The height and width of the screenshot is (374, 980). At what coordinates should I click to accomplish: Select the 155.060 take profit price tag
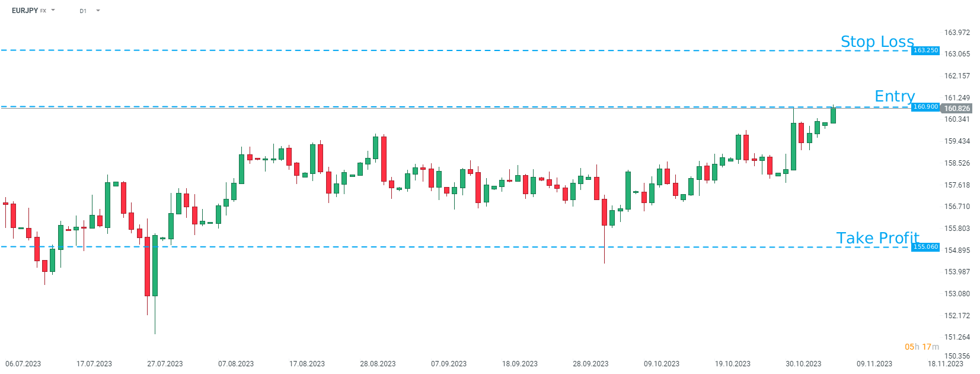(x=925, y=247)
